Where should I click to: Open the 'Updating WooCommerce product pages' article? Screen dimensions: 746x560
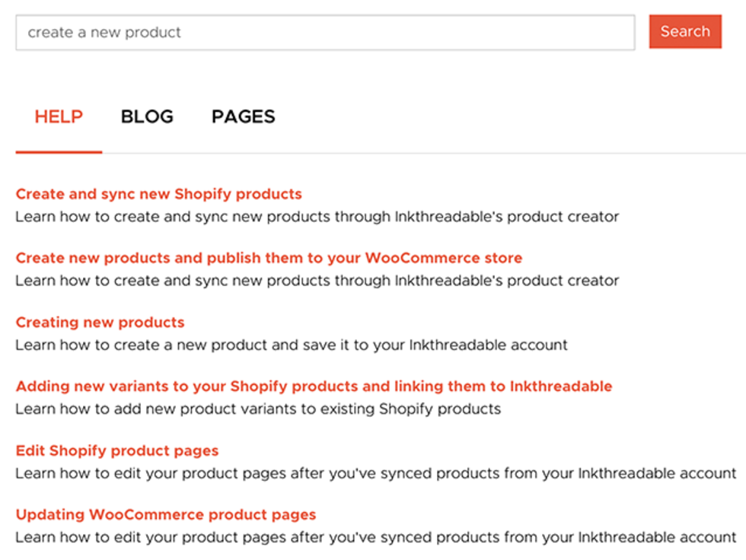(x=165, y=514)
